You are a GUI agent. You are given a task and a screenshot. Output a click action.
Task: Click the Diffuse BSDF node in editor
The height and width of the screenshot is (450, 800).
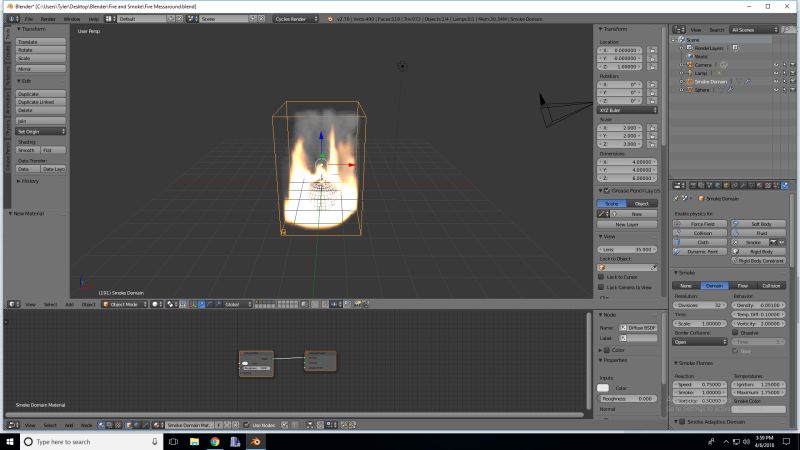pos(256,364)
